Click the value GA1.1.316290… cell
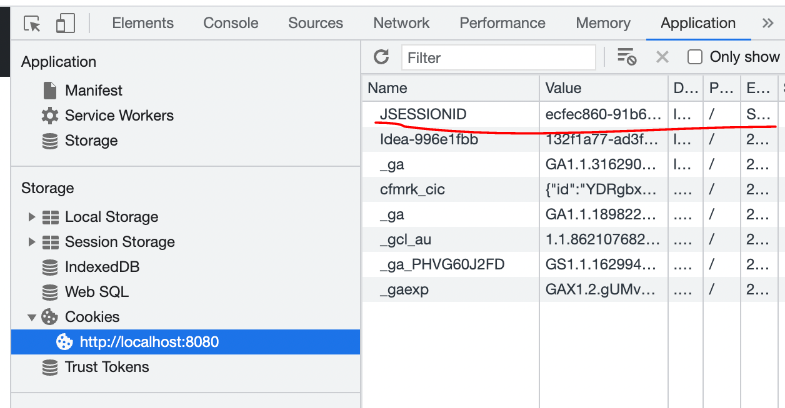Viewport: 785px width, 408px height. point(603,164)
